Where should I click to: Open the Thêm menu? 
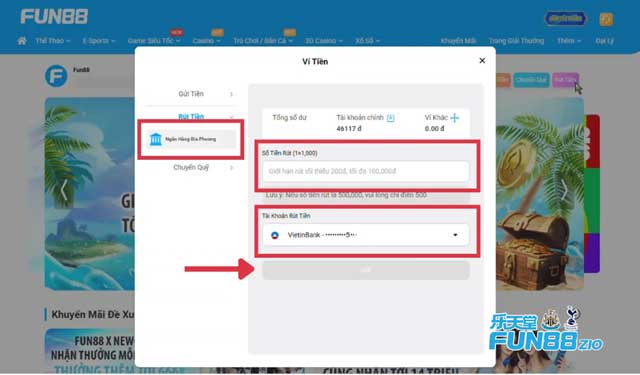569,41
